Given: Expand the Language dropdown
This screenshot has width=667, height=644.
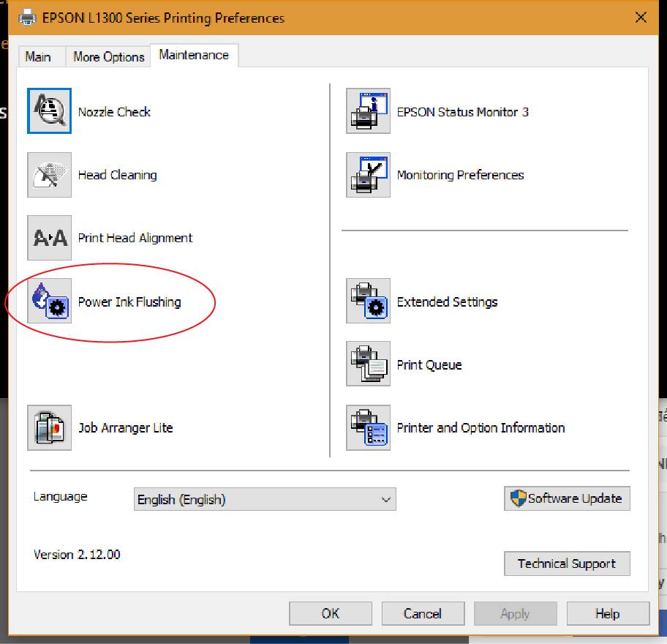Looking at the screenshot, I should pyautogui.click(x=265, y=499).
